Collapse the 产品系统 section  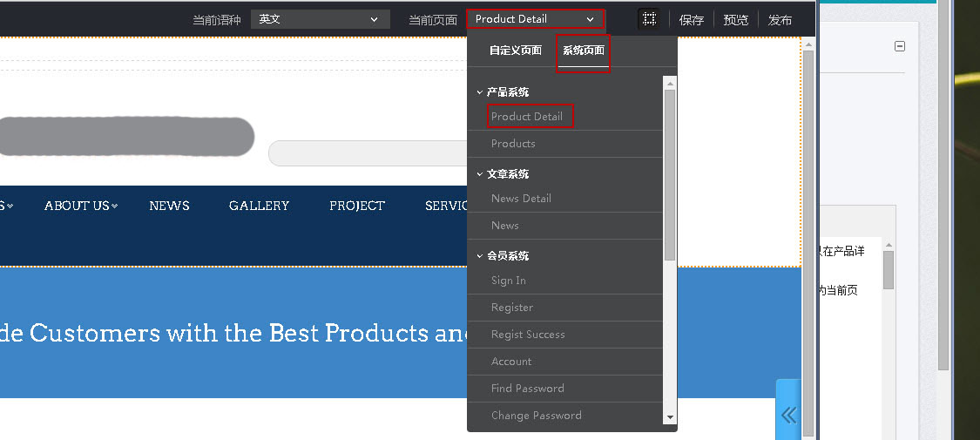(480, 91)
